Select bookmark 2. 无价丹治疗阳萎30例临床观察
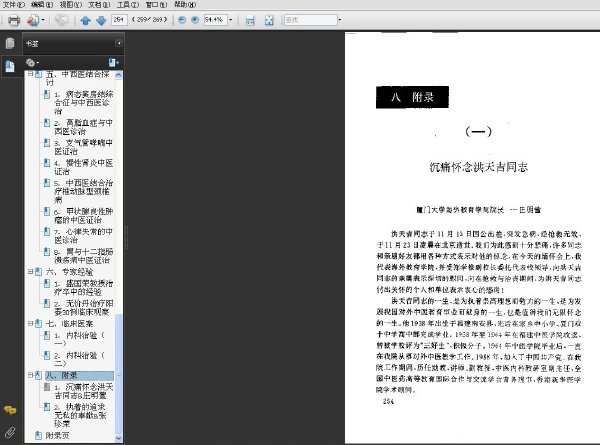Viewport: 600px width, 445px height. [x=83, y=308]
